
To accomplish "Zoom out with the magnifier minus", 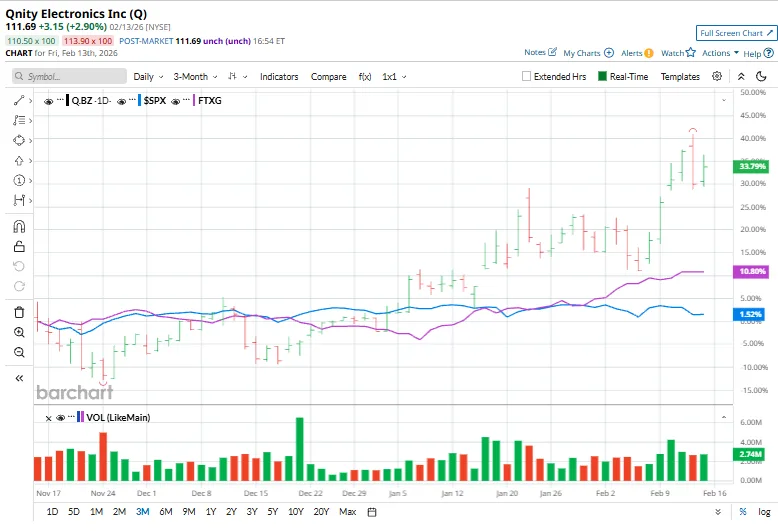I will 19,352.
